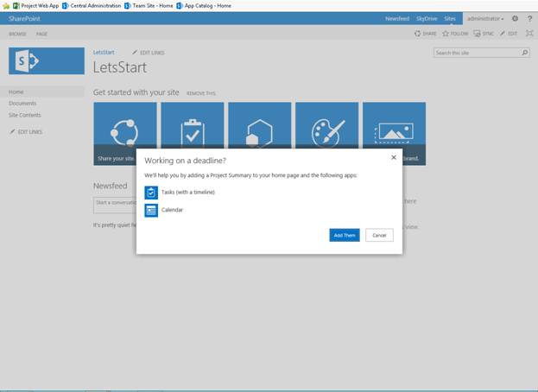Image resolution: width=538 pixels, height=392 pixels.
Task: Switch to the Browse ribbon tab
Action: (x=17, y=34)
